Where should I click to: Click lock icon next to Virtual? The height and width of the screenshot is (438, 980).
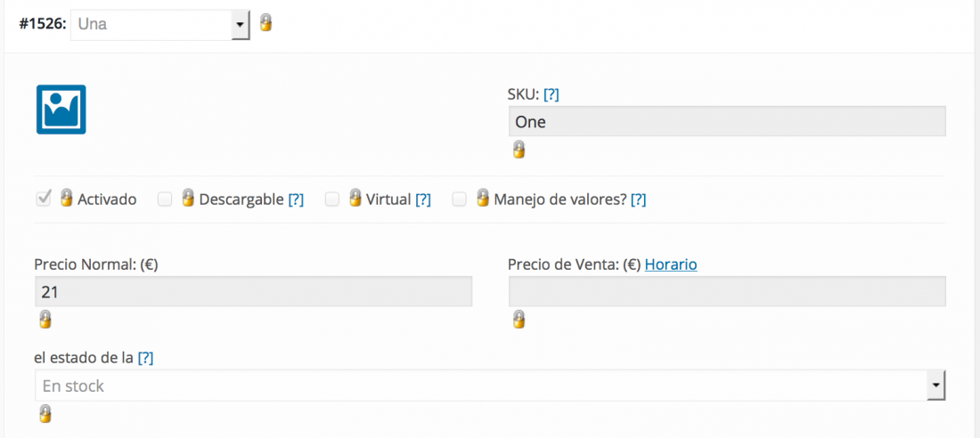(355, 198)
